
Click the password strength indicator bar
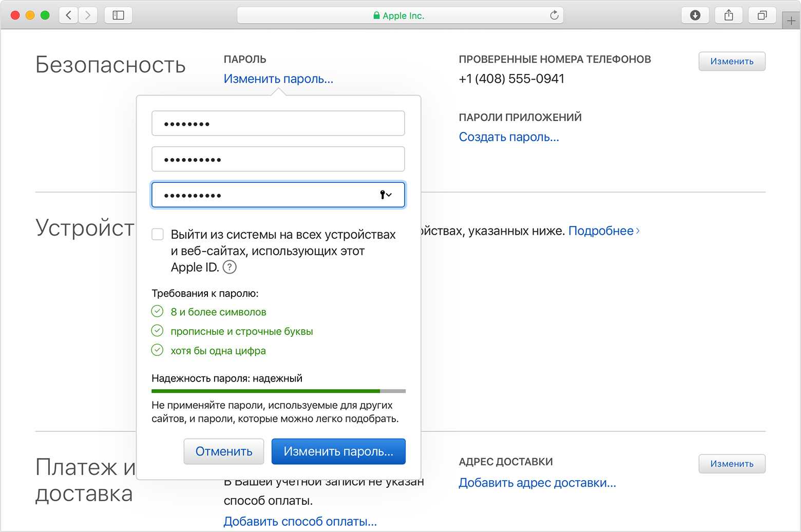pos(278,391)
